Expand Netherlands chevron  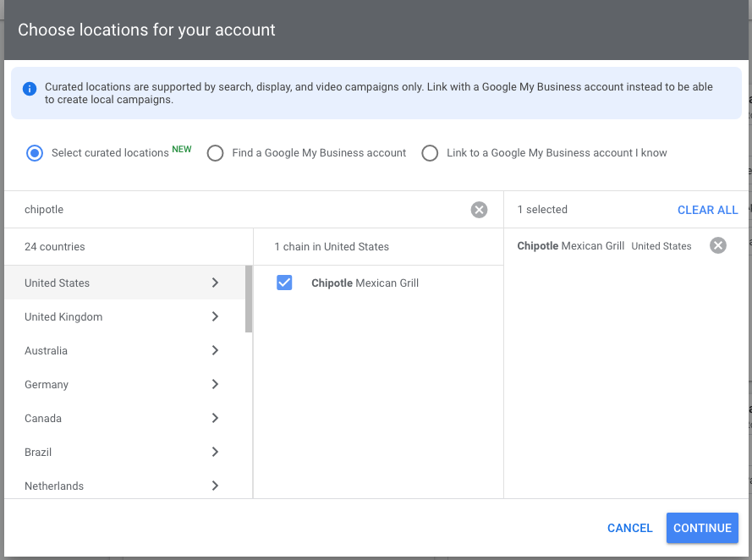click(x=215, y=486)
